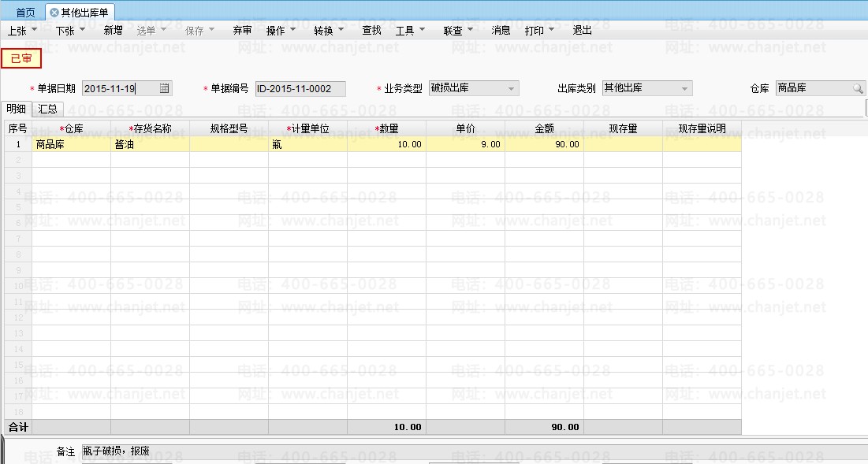This screenshot has height=464, width=868.
Task: Click 退出 to exit the form
Action: [x=582, y=31]
